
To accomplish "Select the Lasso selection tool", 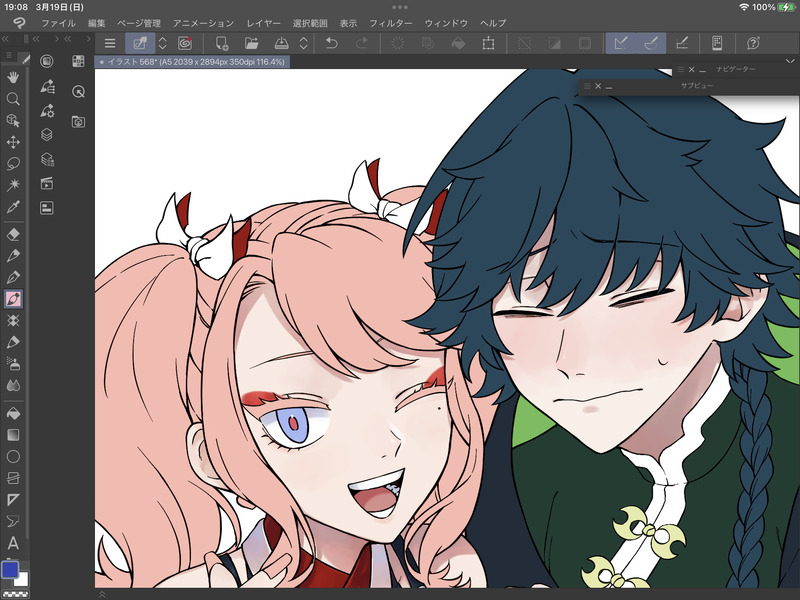I will pyautogui.click(x=13, y=163).
